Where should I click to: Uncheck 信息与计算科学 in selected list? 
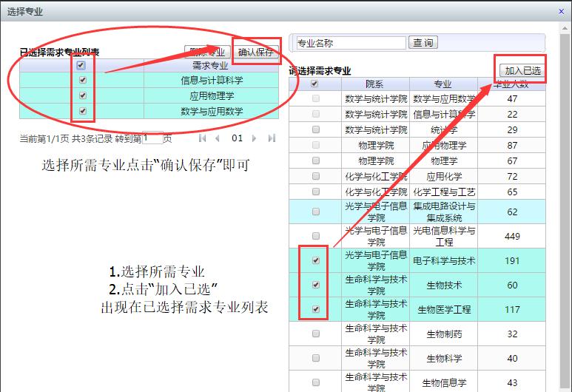point(82,80)
